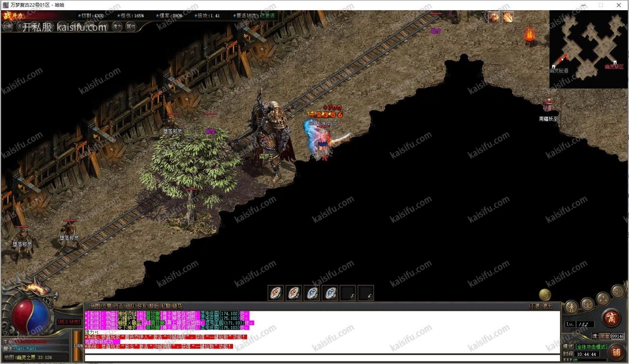This screenshot has height=364, width=629.
Task: Click the 战斗状态 combat status button
Action: [x=69, y=322]
